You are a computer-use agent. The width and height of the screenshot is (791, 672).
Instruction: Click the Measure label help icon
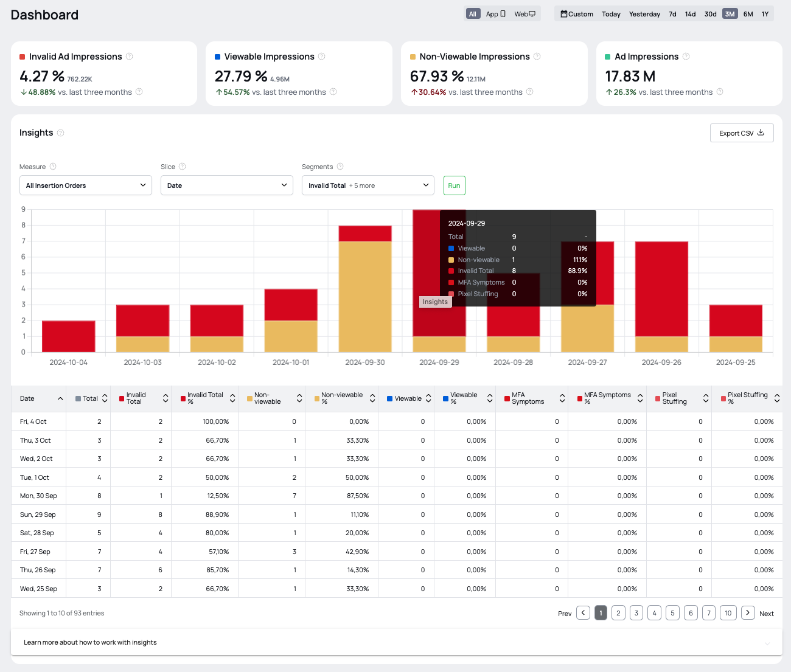click(53, 167)
